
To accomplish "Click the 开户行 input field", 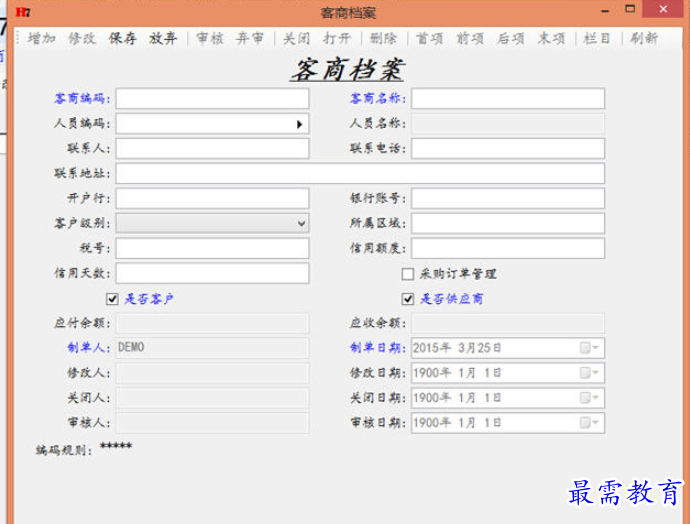I will (212, 198).
